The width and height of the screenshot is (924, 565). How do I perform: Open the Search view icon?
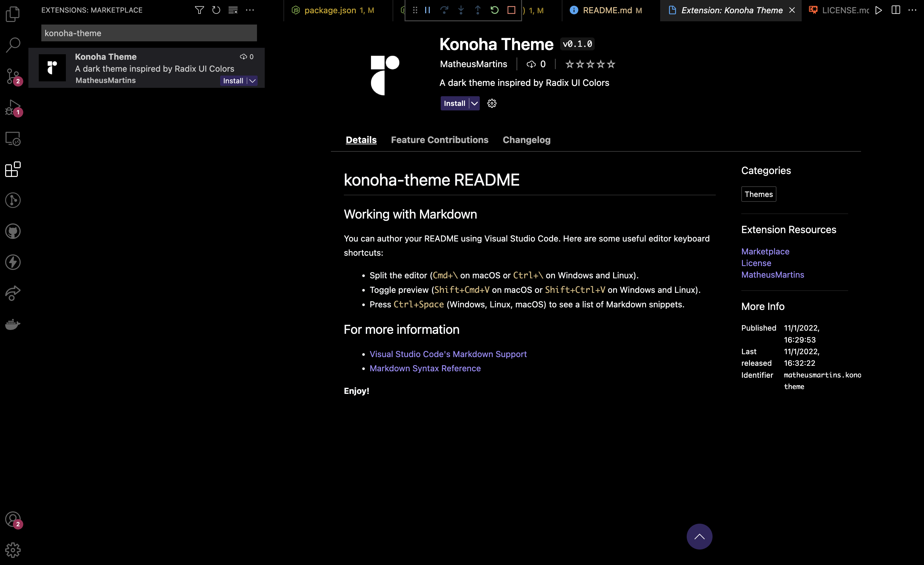[13, 45]
